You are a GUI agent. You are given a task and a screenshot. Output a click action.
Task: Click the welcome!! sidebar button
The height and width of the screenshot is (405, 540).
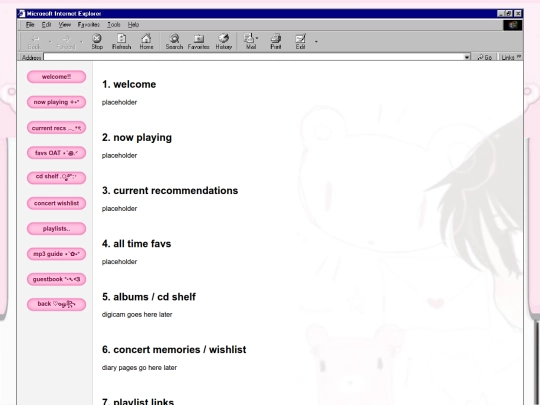click(x=56, y=77)
